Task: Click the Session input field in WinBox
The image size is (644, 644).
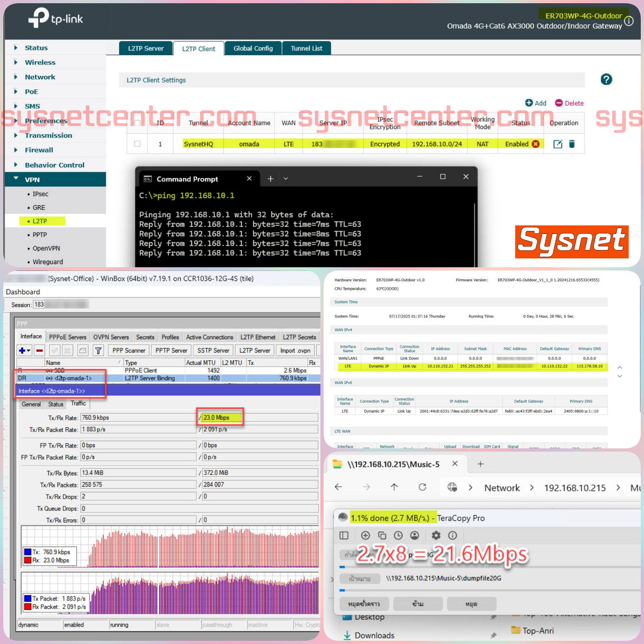Action: coord(60,305)
